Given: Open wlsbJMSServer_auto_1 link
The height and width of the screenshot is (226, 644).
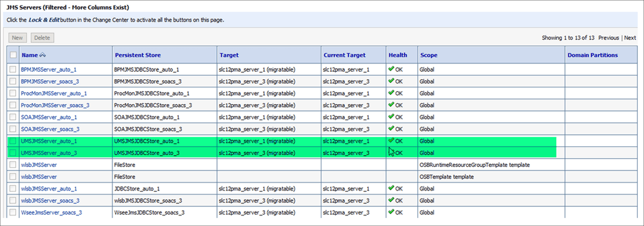Looking at the screenshot, I should [49, 188].
